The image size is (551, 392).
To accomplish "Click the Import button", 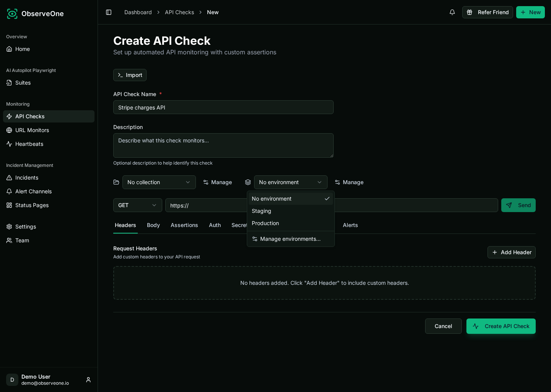I will click(x=130, y=75).
